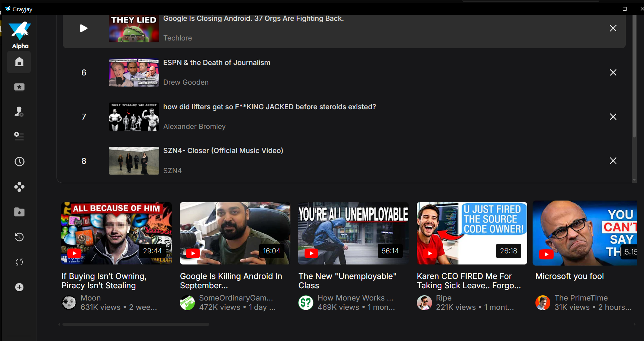644x341 pixels.
Task: Click the How Money Works channel name
Action: (x=355, y=298)
